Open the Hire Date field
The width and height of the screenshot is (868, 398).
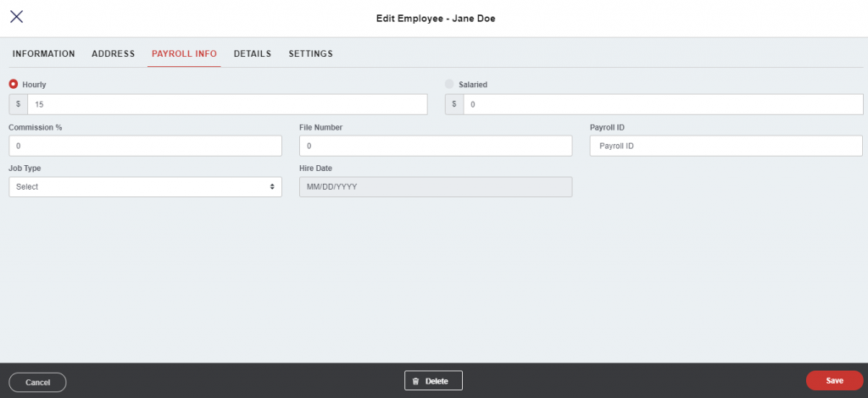[436, 187]
